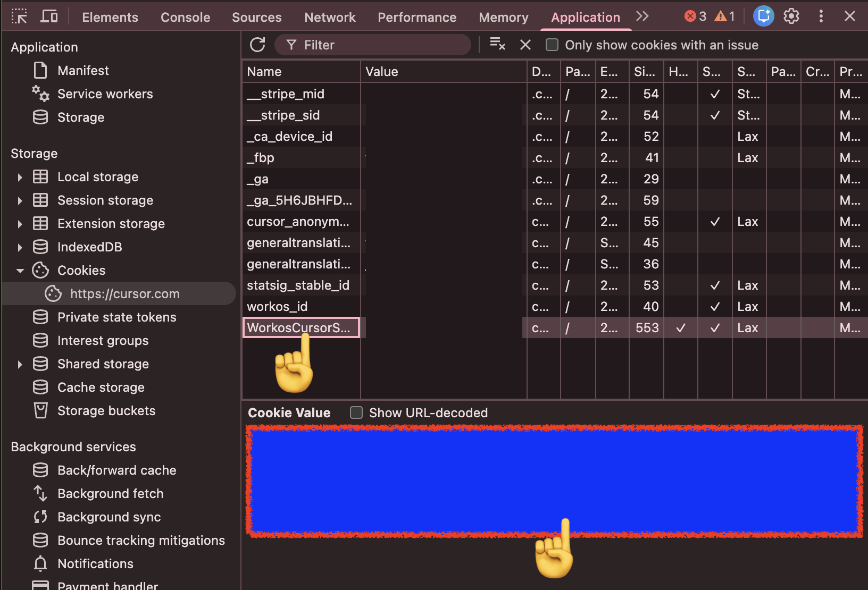
Task: Expand the IndexedDB arrow
Action: [20, 247]
